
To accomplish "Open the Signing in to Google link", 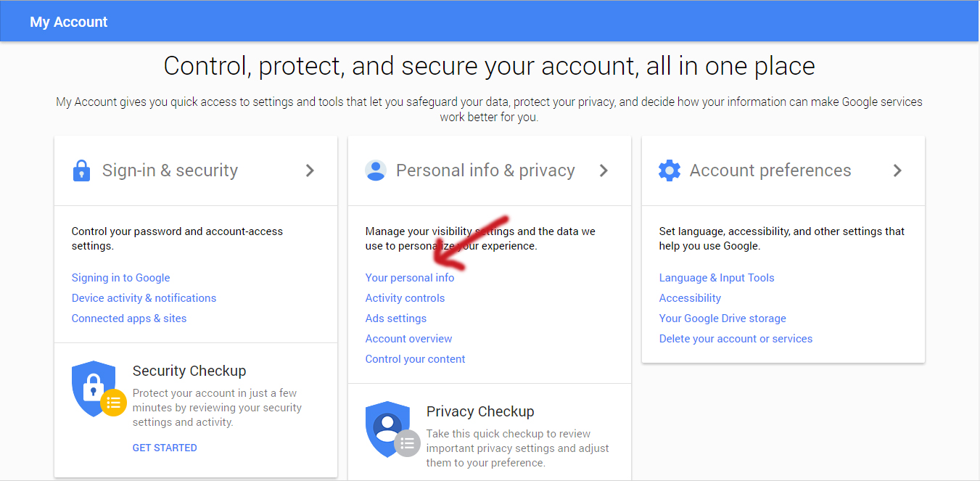I will pos(120,277).
